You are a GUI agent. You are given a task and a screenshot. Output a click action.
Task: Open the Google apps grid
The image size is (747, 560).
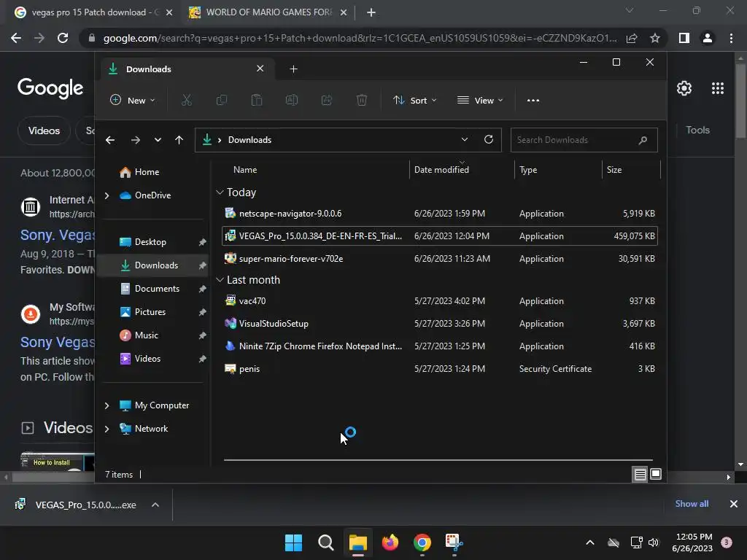718,88
